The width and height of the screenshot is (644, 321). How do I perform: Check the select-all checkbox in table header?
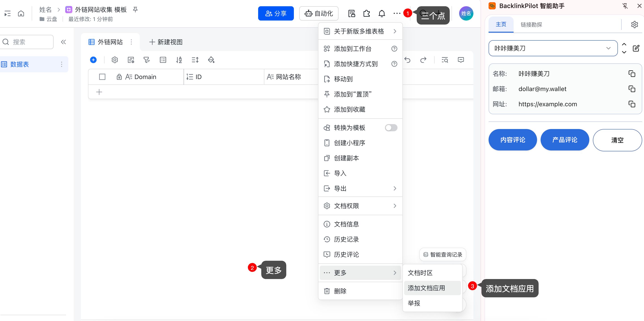(102, 77)
